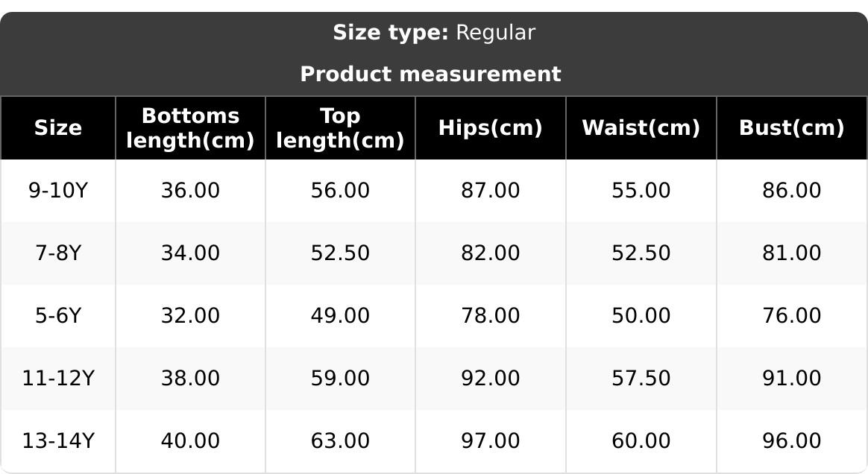Click the 13-14Y bottoms length value 40.00
Viewport: 868px width, 474px height.
[x=190, y=441]
